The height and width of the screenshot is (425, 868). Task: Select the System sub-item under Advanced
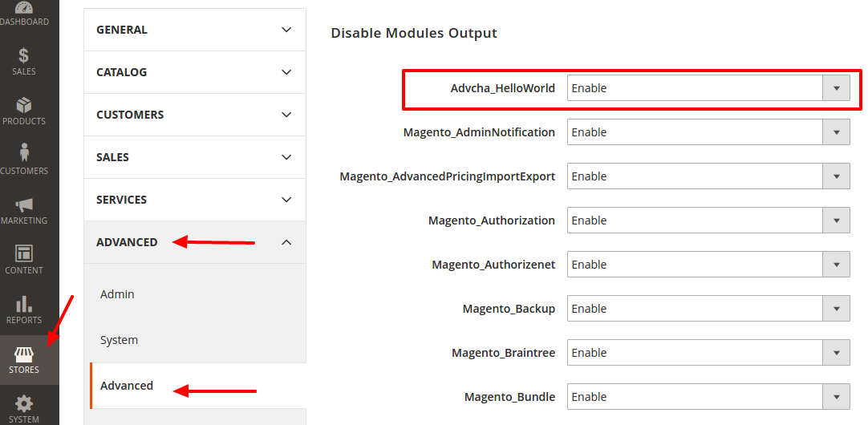click(x=119, y=340)
